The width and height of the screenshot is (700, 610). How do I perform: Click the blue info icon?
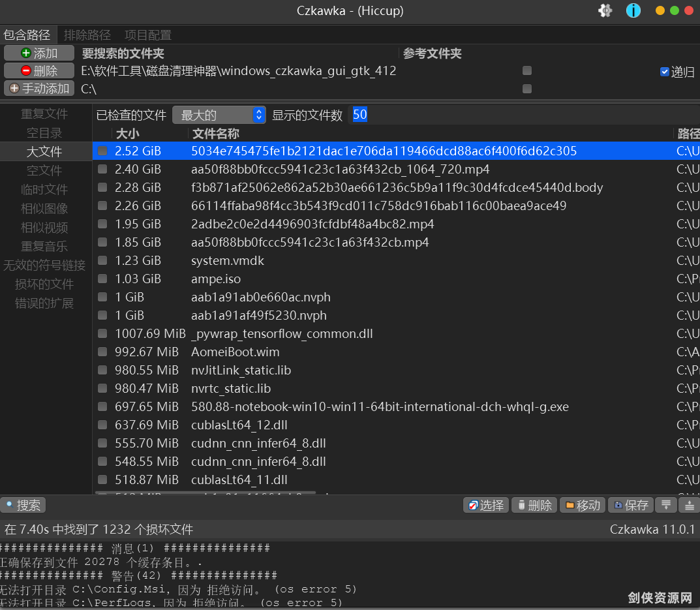point(633,10)
